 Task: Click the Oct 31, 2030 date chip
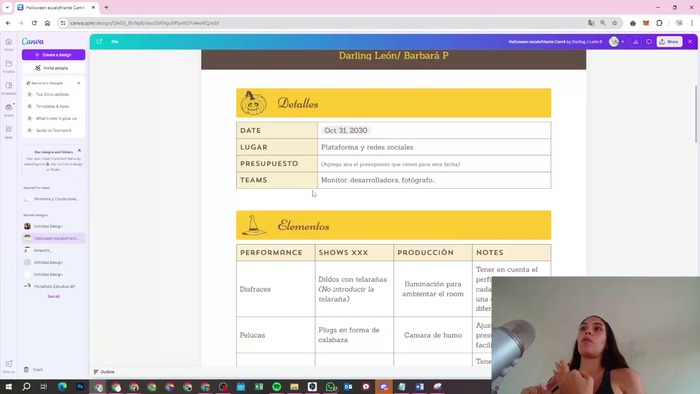[x=346, y=130]
